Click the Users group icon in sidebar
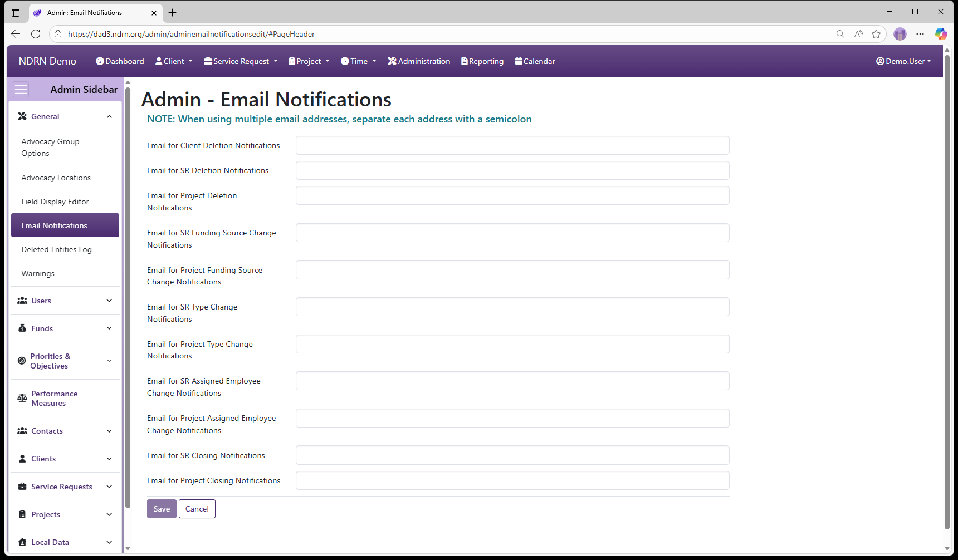958x560 pixels. point(22,301)
